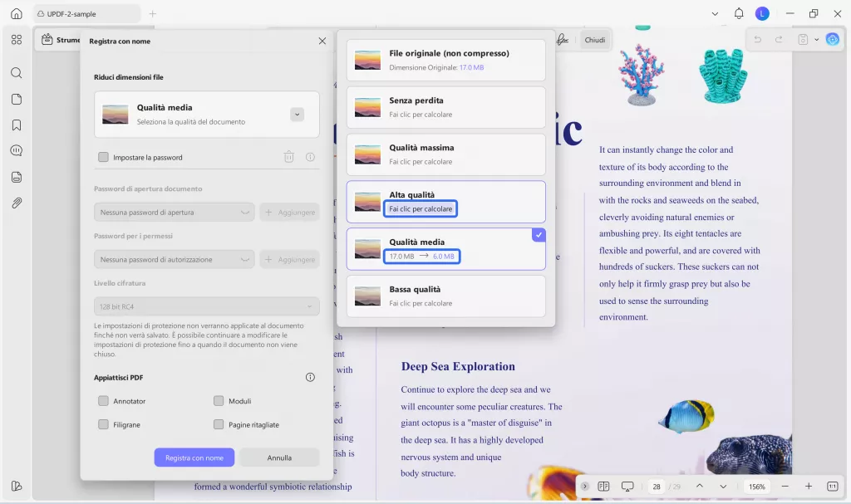The width and height of the screenshot is (851, 504).
Task: Select the Qualità media option
Action: pyautogui.click(x=446, y=249)
